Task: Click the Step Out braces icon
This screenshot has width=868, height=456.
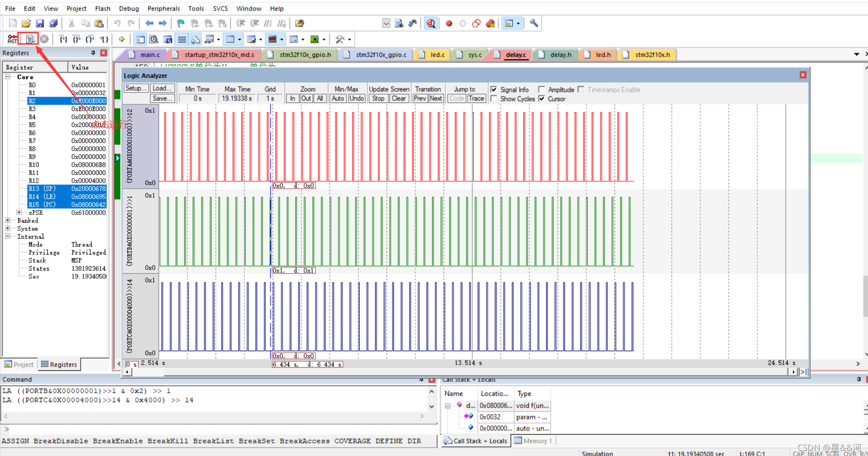Action: coord(91,39)
